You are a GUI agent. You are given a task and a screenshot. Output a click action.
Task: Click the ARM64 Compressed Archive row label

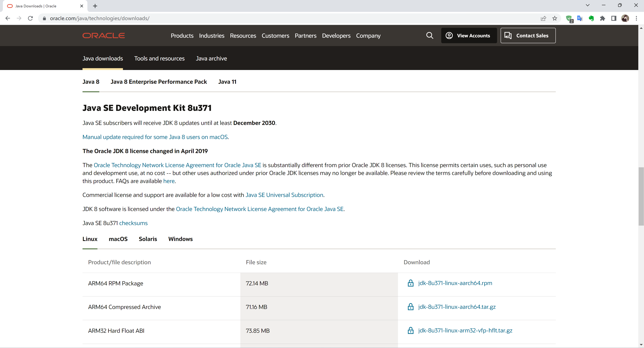tap(124, 307)
